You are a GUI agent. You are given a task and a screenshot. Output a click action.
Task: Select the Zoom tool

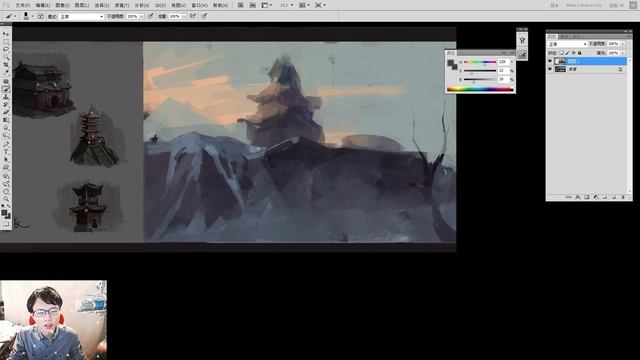tap(6, 199)
